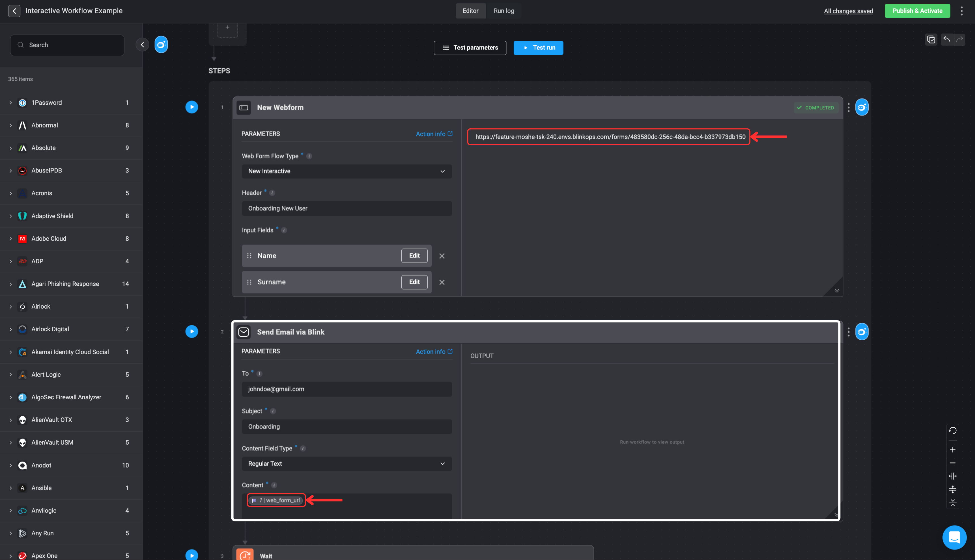Open the New Webform step three-dot menu
The height and width of the screenshot is (560, 975).
tap(849, 107)
